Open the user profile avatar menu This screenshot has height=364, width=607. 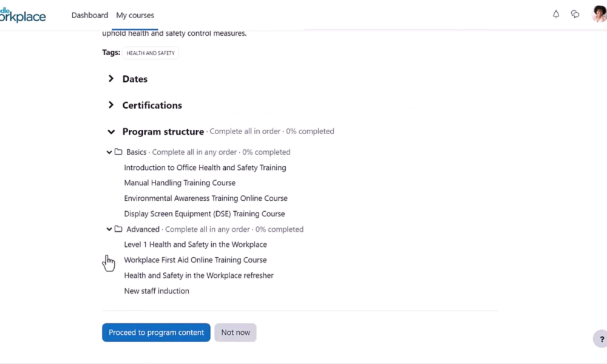tap(599, 15)
